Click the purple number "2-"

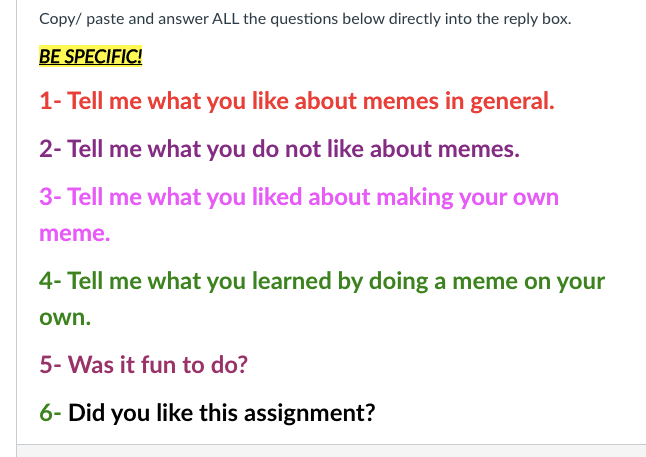51,150
